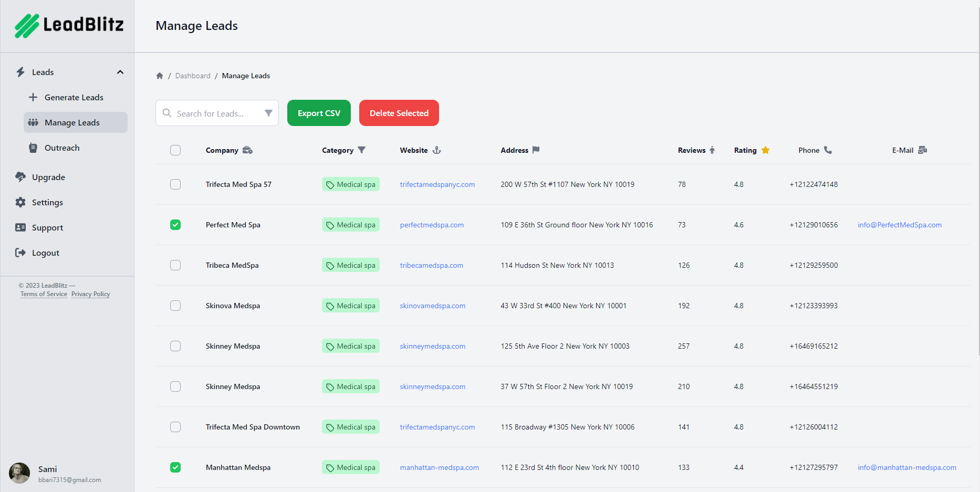Open the Support page

point(47,227)
